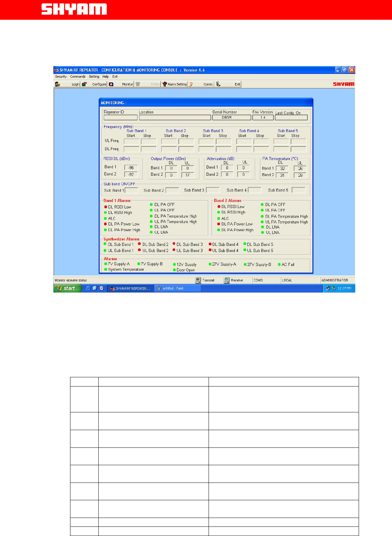Click the System Temperature alarm indicator
The image size is (392, 536).
[x=106, y=269]
